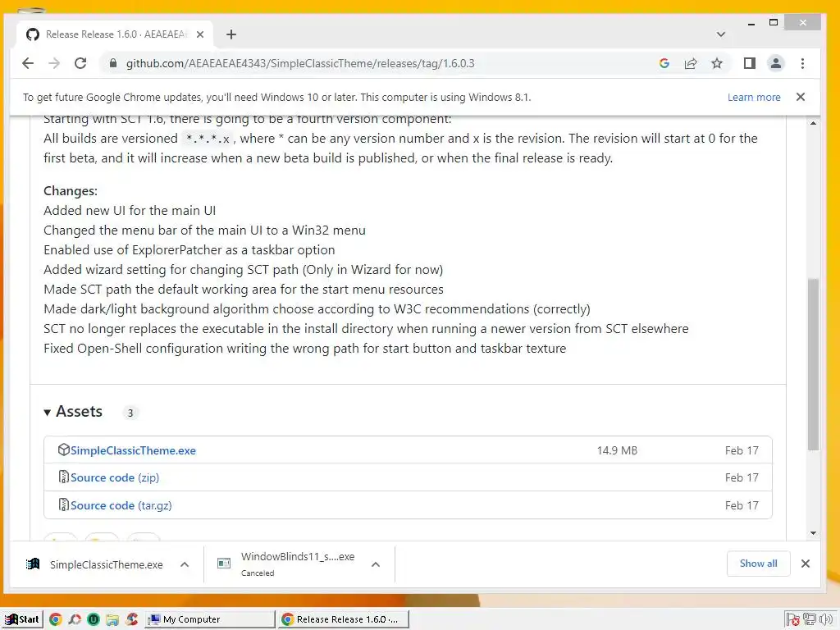Open Chrome three-dot menu
Viewport: 840px width, 630px height.
[802, 63]
